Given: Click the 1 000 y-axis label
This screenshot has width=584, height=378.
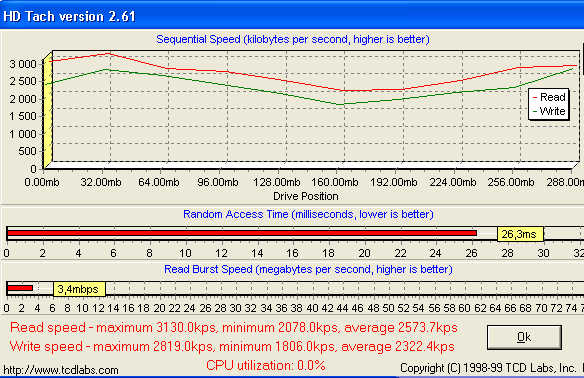Looking at the screenshot, I should pyautogui.click(x=23, y=134).
